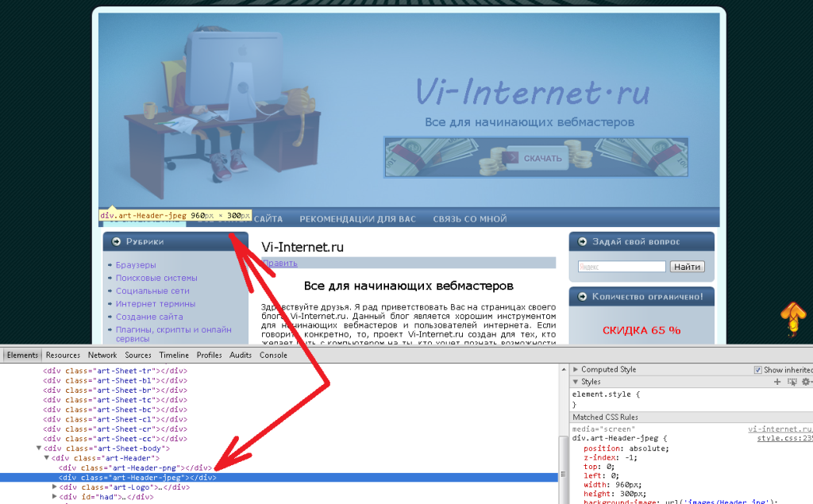Viewport: 813px width, 504px height.
Task: Switch to the Network tab
Action: point(102,356)
